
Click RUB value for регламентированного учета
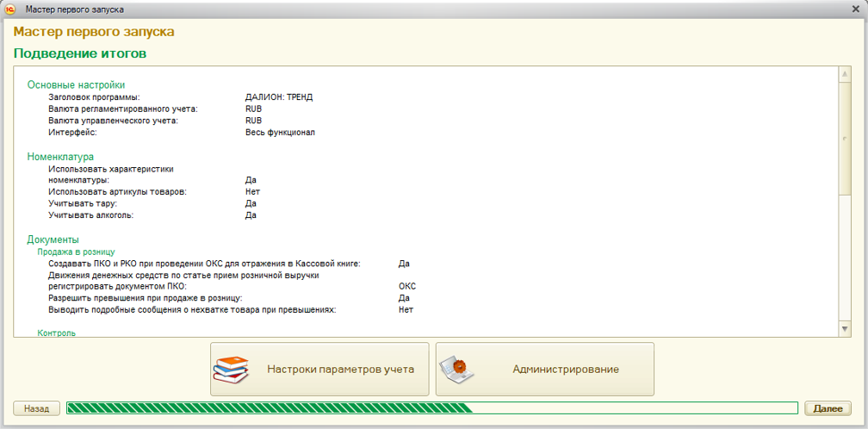coord(253,109)
